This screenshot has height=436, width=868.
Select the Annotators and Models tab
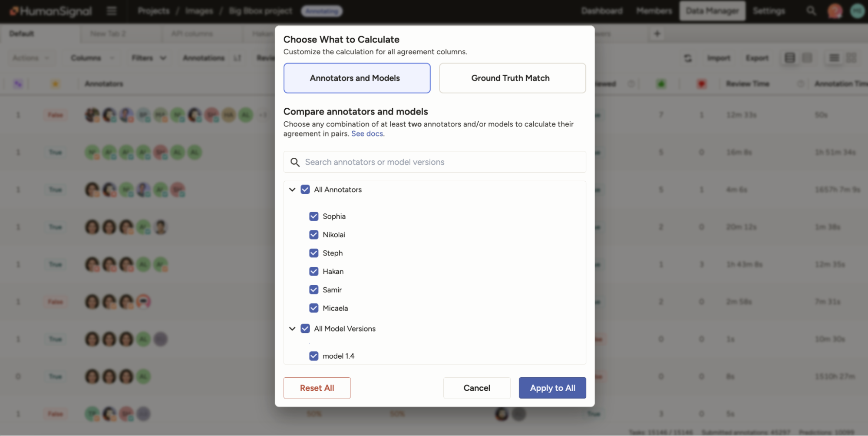[x=356, y=78]
